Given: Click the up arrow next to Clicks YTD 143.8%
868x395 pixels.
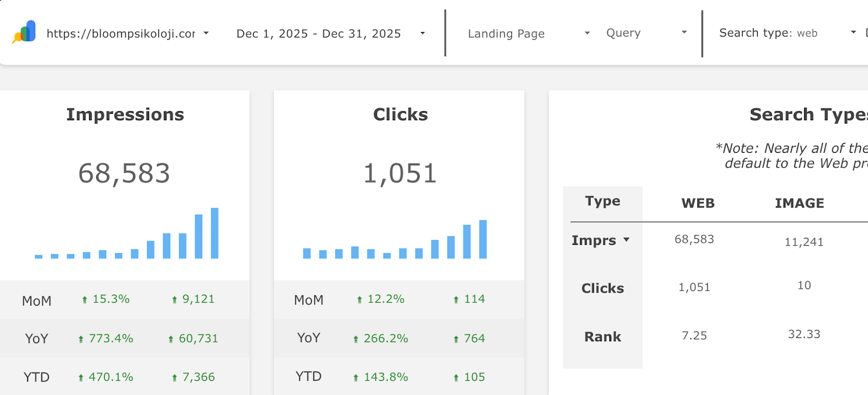Looking at the screenshot, I should (356, 378).
